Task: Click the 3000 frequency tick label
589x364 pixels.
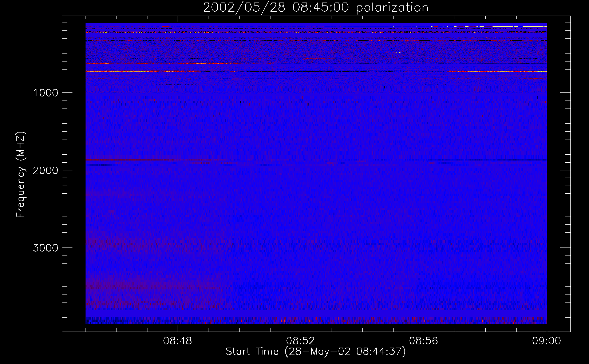Action: tap(46, 248)
